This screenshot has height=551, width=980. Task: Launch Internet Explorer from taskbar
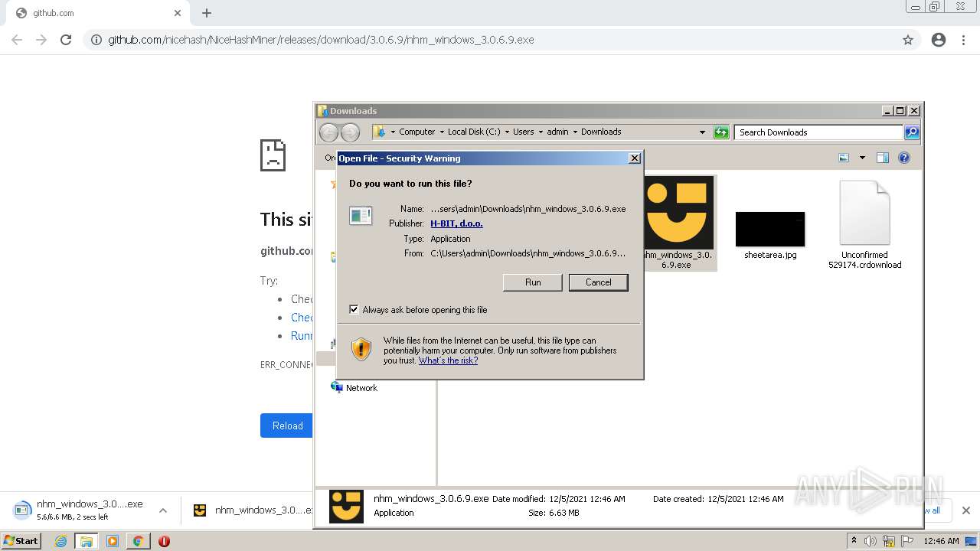tap(61, 541)
